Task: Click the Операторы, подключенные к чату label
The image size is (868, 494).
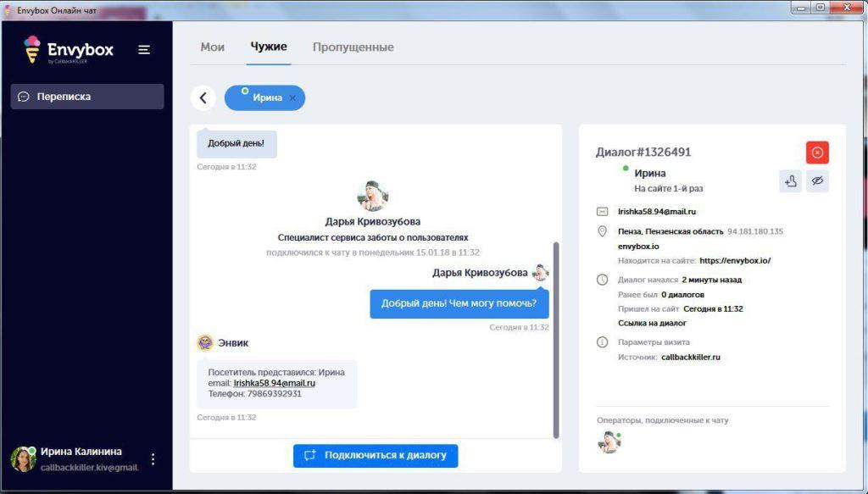Action: click(663, 420)
